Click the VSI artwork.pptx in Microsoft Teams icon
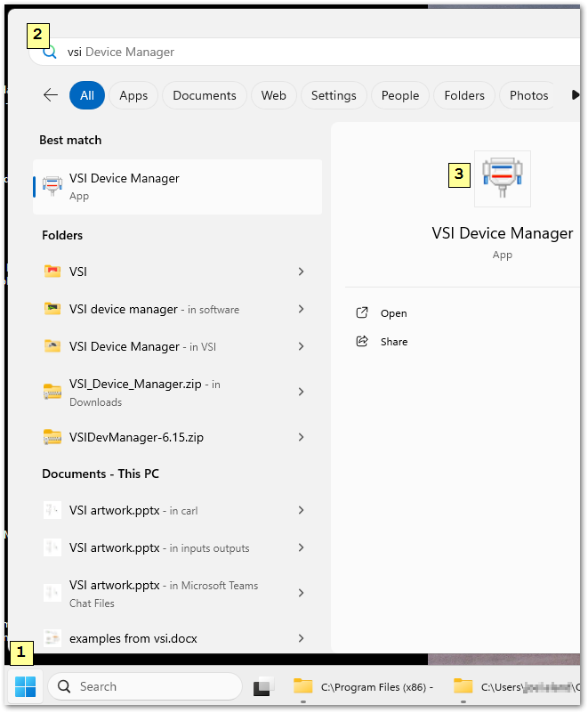588x713 pixels. tap(52, 593)
